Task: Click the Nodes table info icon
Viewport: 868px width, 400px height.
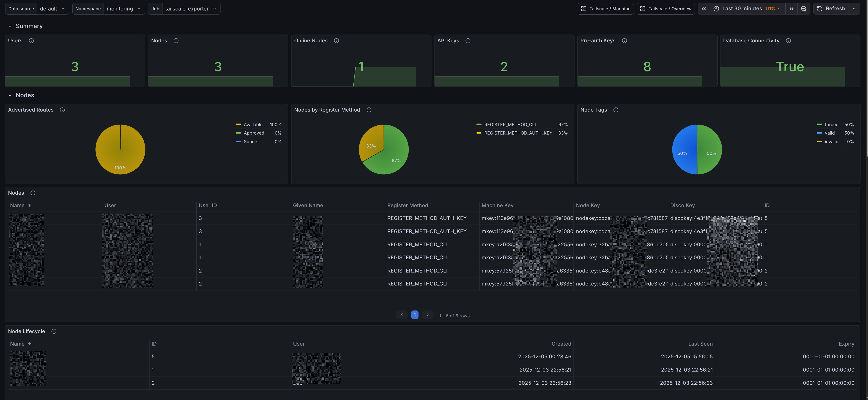Action: click(x=33, y=193)
